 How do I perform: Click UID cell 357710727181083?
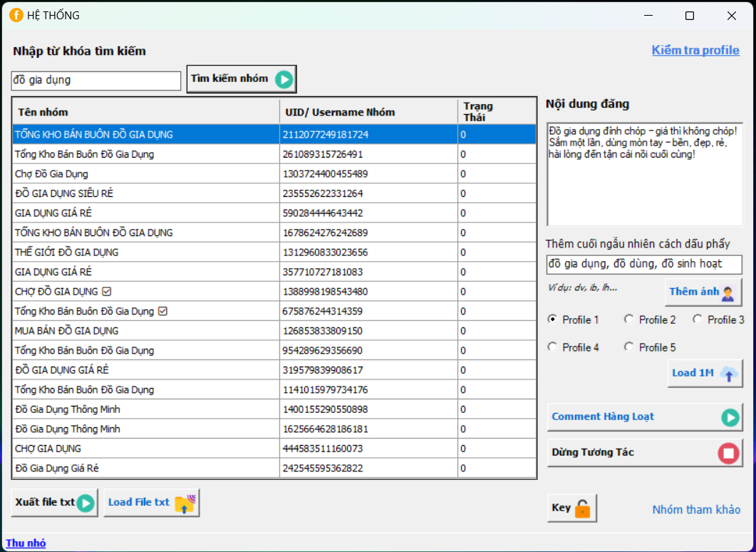369,272
